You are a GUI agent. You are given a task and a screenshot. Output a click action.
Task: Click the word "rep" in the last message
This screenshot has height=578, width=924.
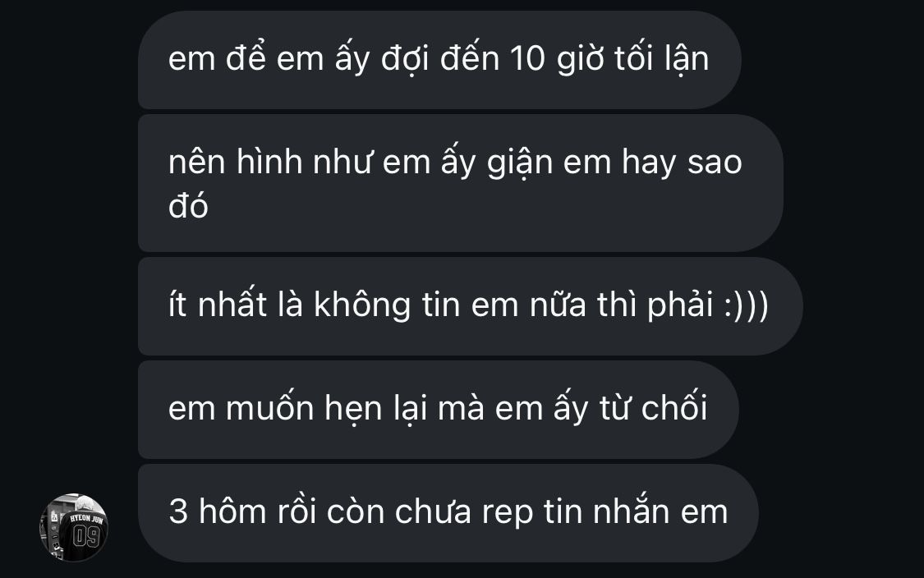pos(508,514)
